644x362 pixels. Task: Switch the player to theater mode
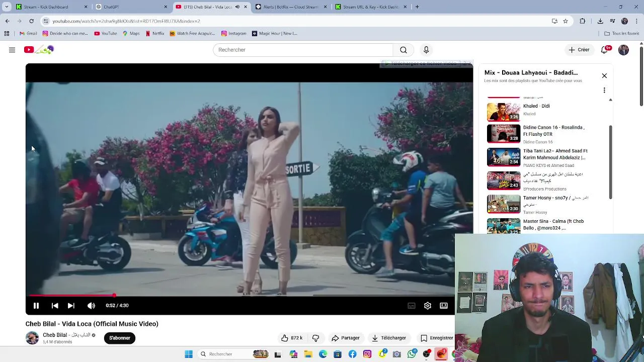tap(444, 305)
